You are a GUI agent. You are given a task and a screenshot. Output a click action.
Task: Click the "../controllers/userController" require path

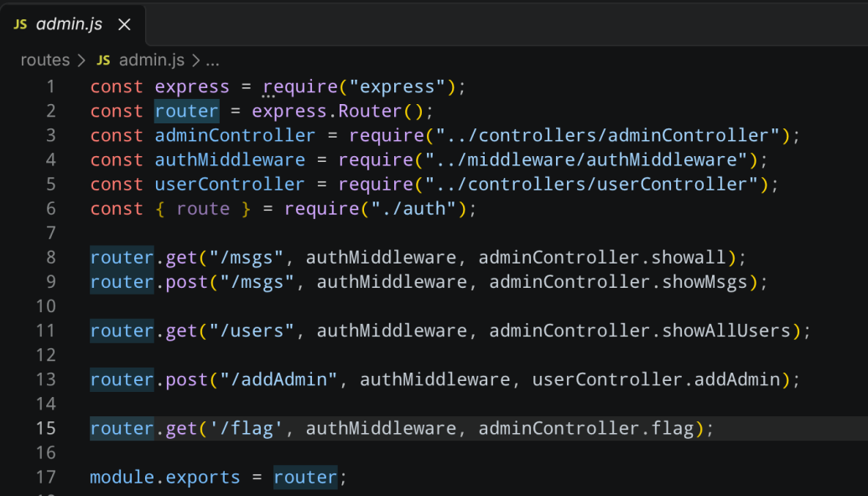[592, 184]
